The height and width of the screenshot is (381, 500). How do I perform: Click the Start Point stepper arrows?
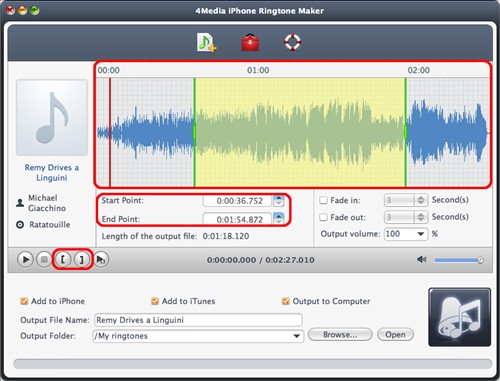278,201
